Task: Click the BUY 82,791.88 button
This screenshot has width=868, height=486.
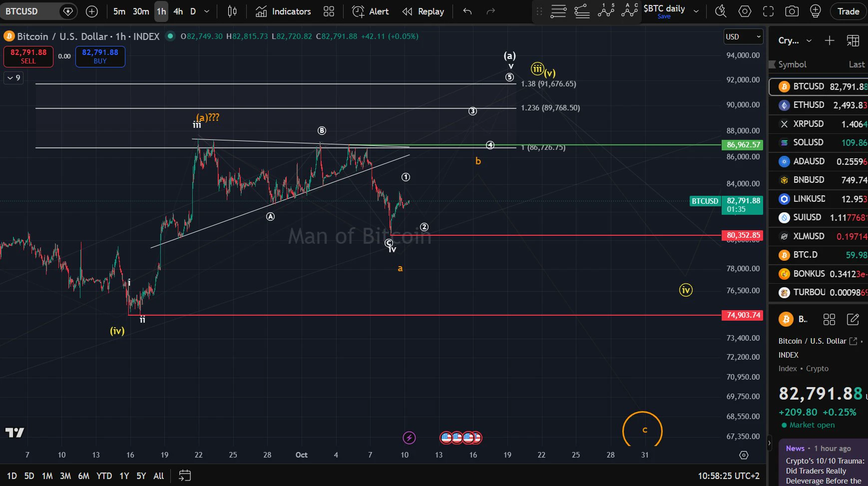Action: coord(100,56)
